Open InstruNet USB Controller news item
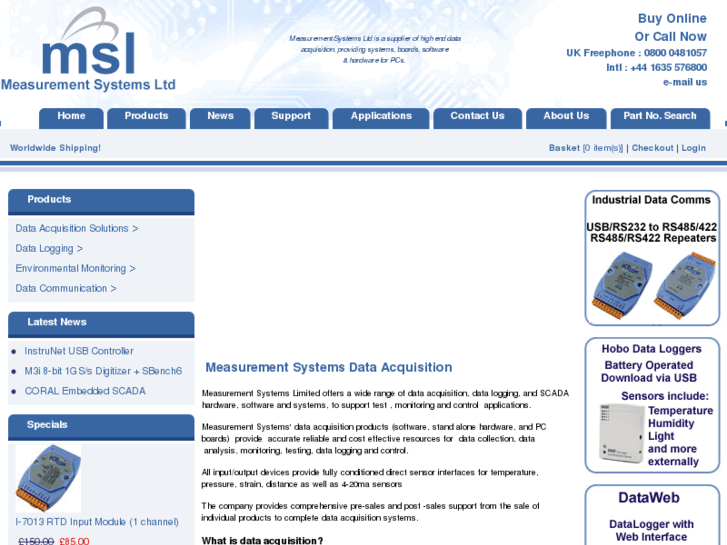This screenshot has width=727, height=545. [x=79, y=351]
